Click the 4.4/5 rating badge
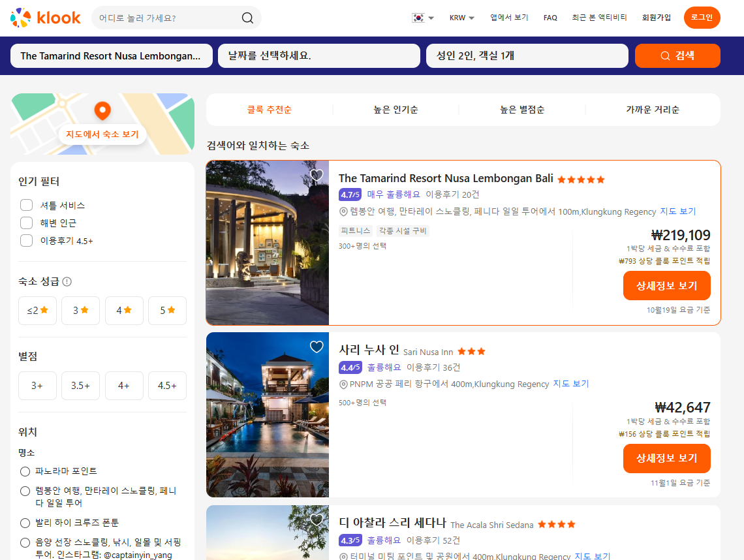The height and width of the screenshot is (560, 744). pos(350,367)
